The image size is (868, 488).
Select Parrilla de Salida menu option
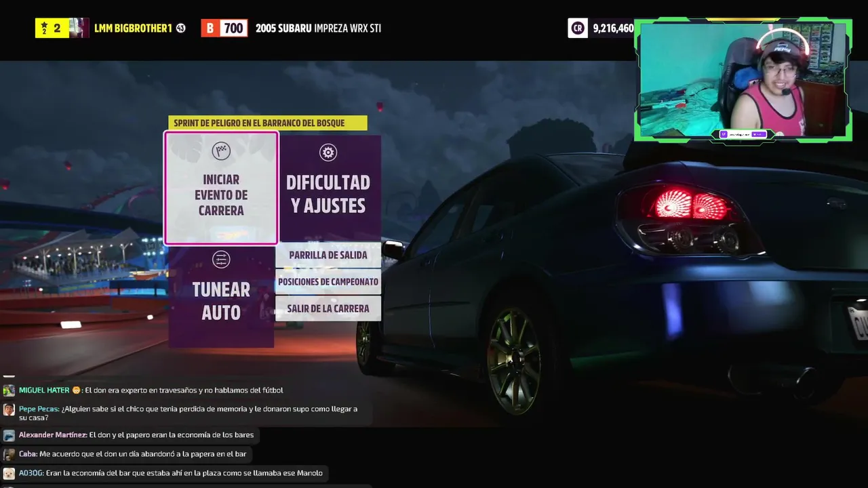(328, 255)
